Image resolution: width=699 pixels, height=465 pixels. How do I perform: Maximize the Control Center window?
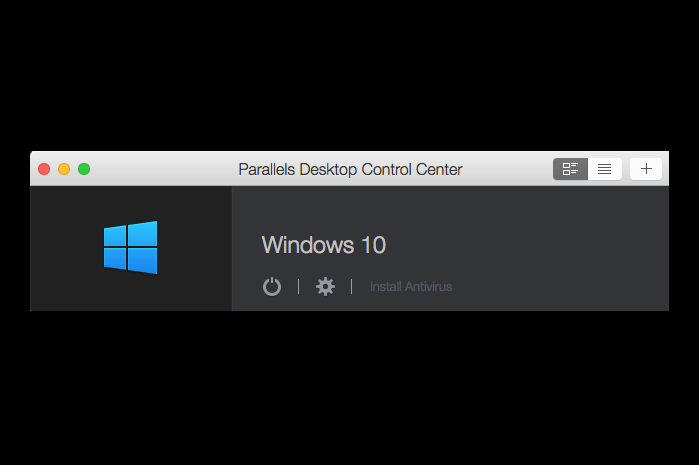(84, 169)
